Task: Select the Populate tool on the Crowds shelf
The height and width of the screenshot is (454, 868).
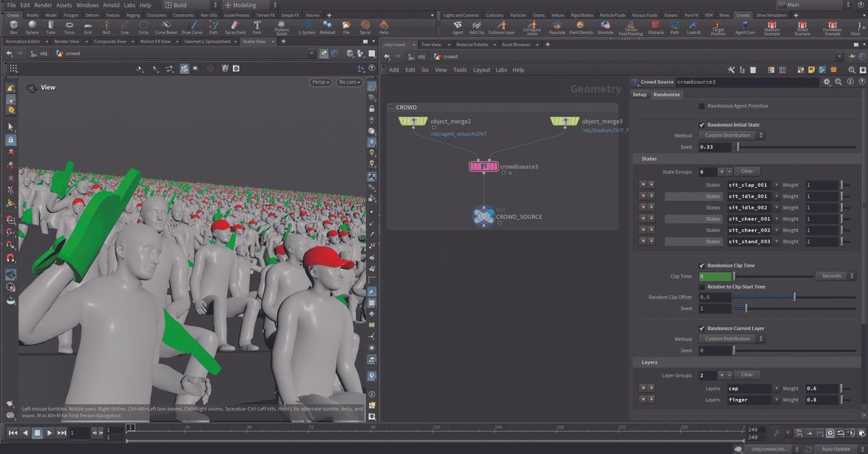Action: pos(556,28)
